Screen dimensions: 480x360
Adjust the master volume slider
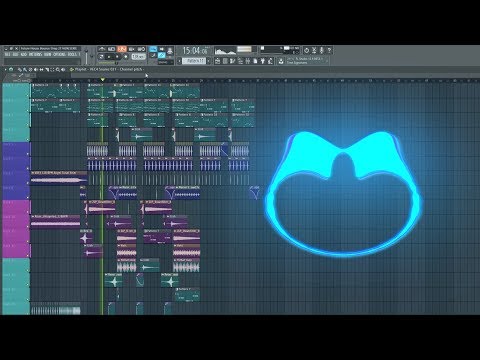[x=86, y=56]
